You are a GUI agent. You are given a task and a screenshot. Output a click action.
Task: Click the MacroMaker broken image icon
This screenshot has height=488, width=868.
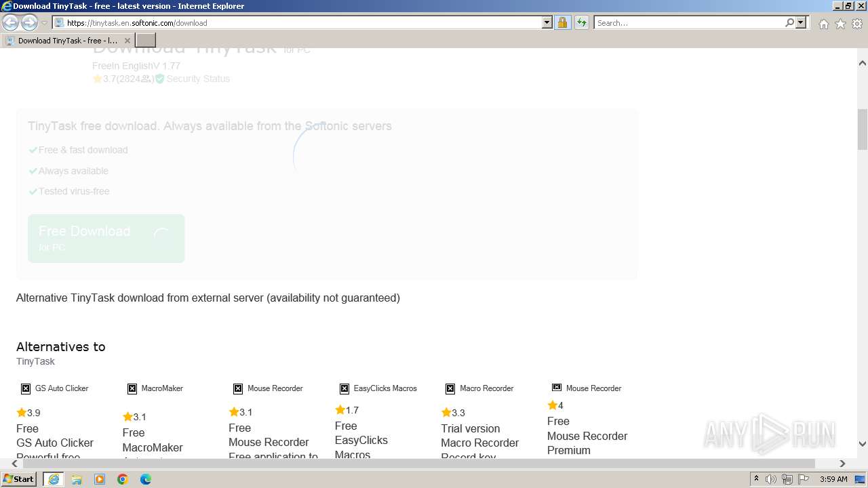click(x=132, y=388)
